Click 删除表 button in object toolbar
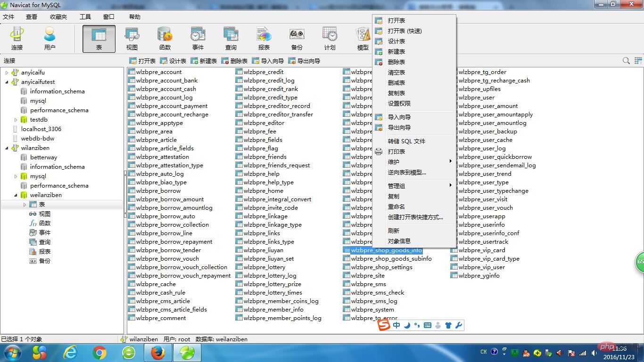The height and width of the screenshot is (362, 644). tap(234, 61)
